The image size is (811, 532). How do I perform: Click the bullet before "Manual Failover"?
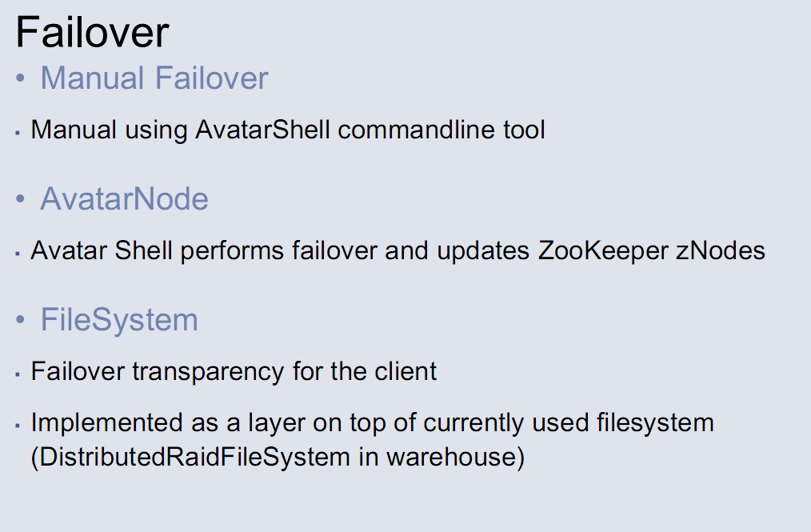(21, 79)
